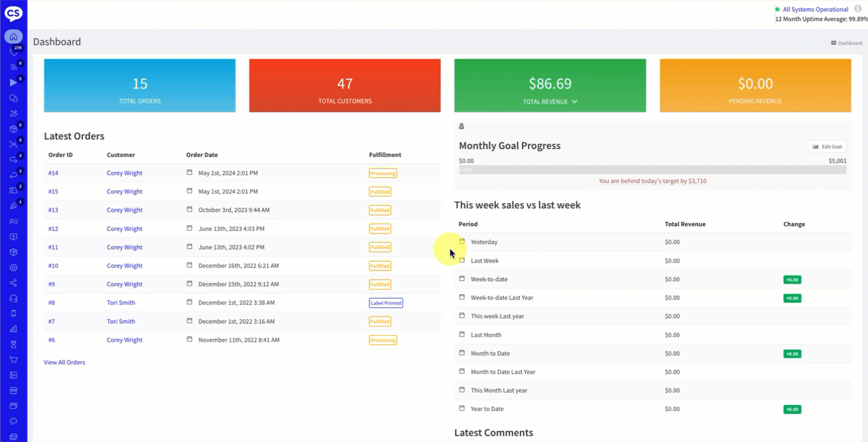Click the share icon in sidebar
Screen dimensions: 868x442
13,283
